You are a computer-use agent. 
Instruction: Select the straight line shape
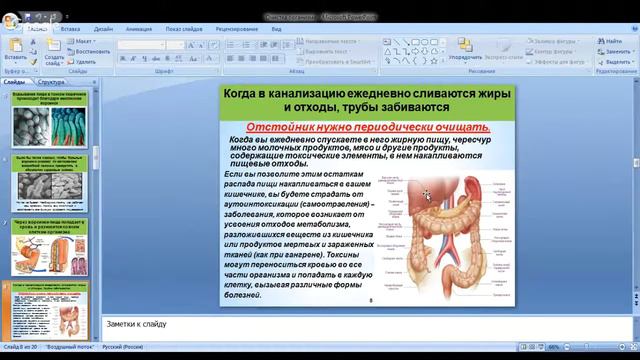coord(397,42)
